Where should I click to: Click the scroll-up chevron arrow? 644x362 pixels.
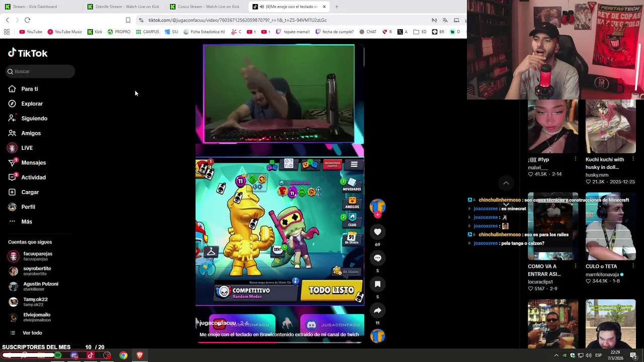(506, 183)
